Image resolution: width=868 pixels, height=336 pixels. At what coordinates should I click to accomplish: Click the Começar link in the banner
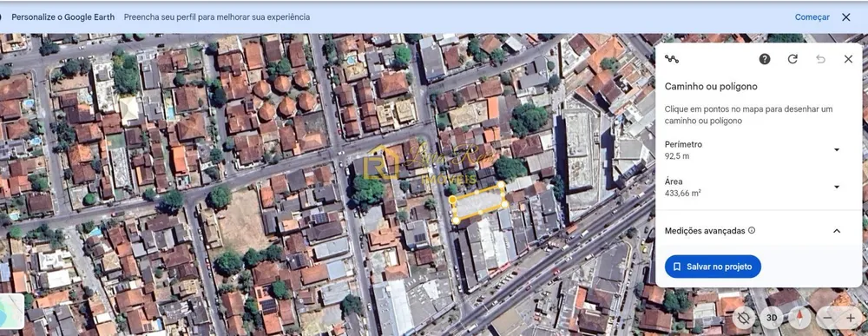[812, 17]
